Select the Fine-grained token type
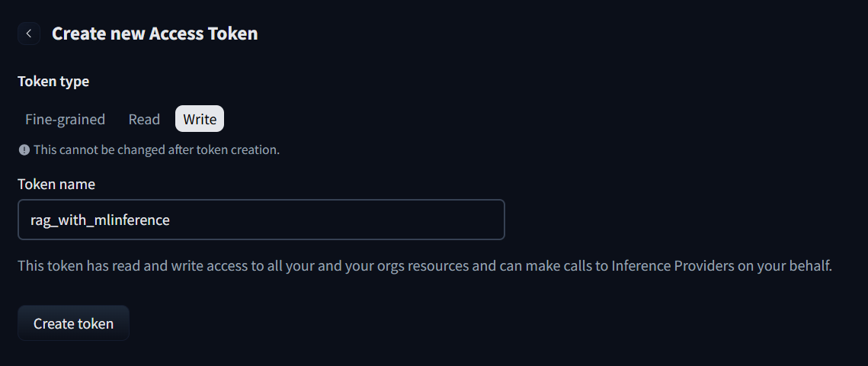This screenshot has width=868, height=366. tap(66, 120)
